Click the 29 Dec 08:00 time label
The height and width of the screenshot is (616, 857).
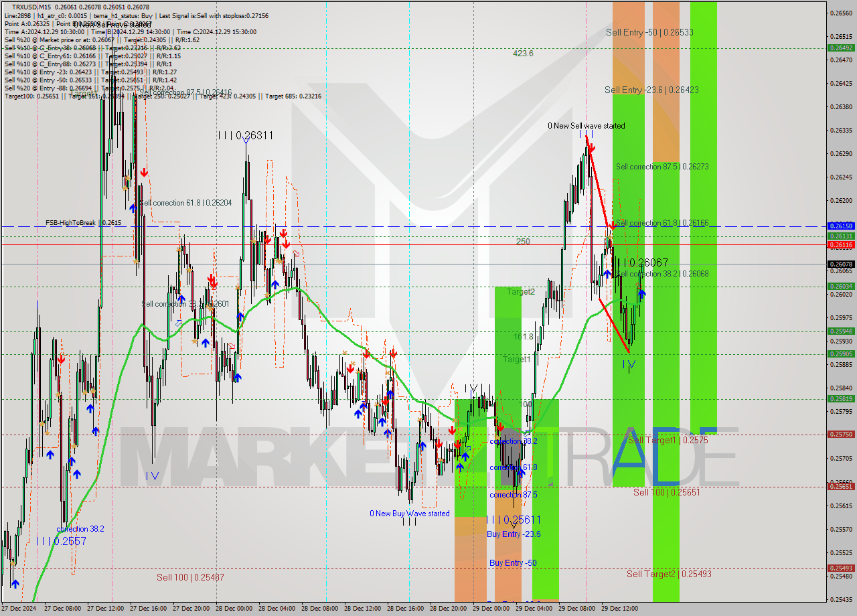(x=578, y=609)
